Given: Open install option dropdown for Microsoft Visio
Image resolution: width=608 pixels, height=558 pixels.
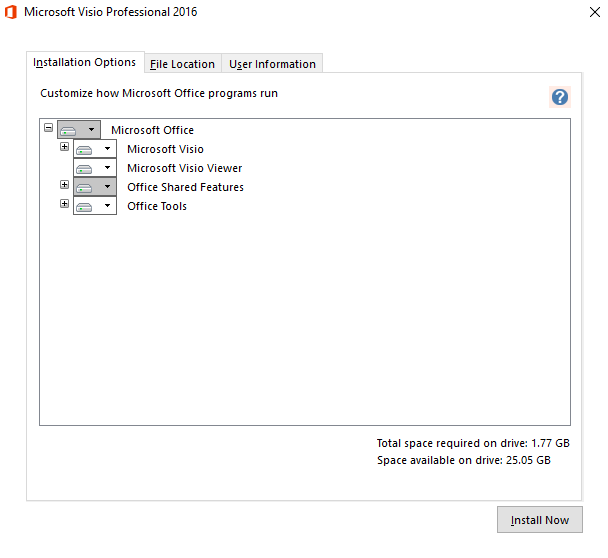Looking at the screenshot, I should [95, 149].
